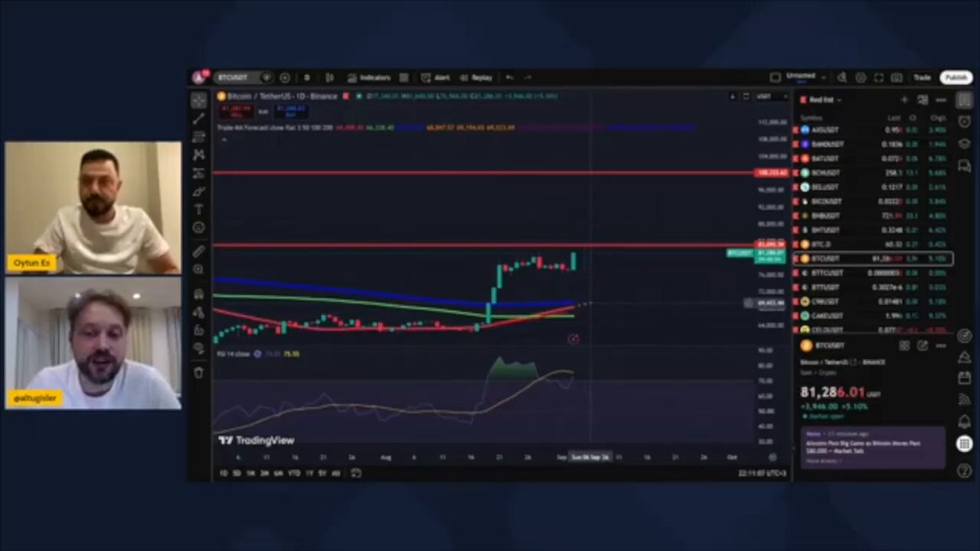Click the undo arrow
The image size is (980, 551).
(510, 78)
